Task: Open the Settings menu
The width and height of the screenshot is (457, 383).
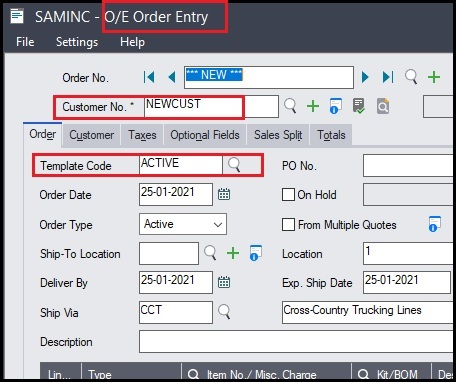Action: point(77,42)
